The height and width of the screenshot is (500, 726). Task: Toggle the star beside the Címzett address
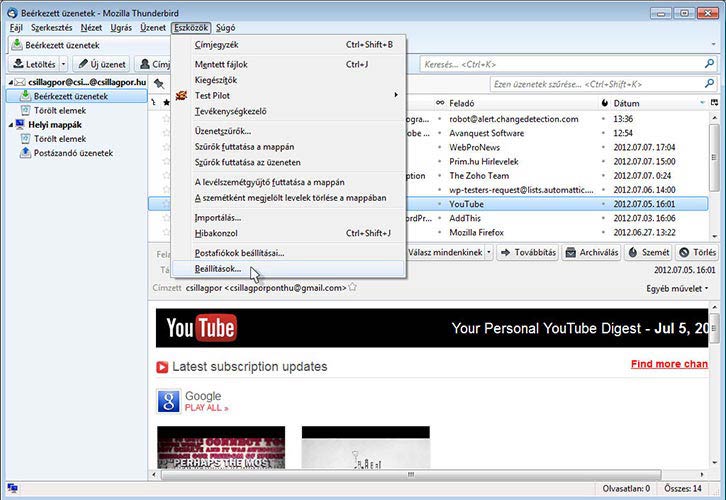coord(353,288)
